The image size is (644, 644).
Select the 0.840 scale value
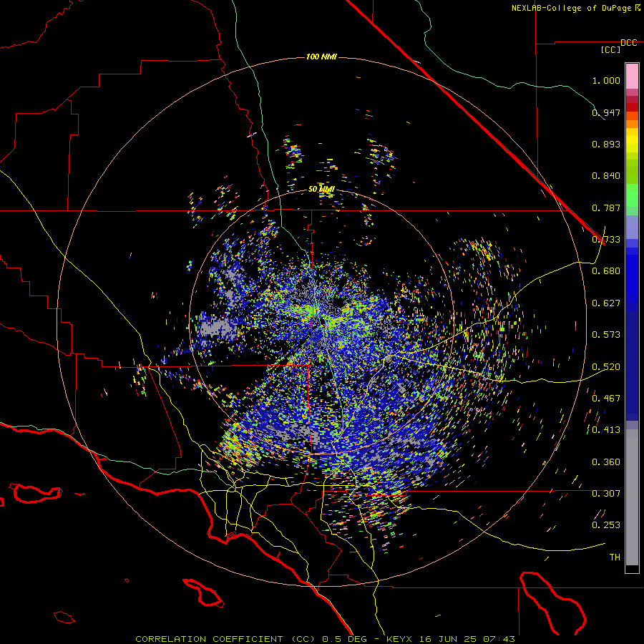(606, 176)
